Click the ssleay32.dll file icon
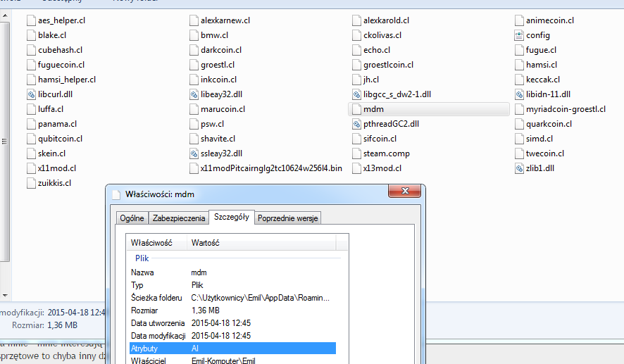 [x=194, y=153]
